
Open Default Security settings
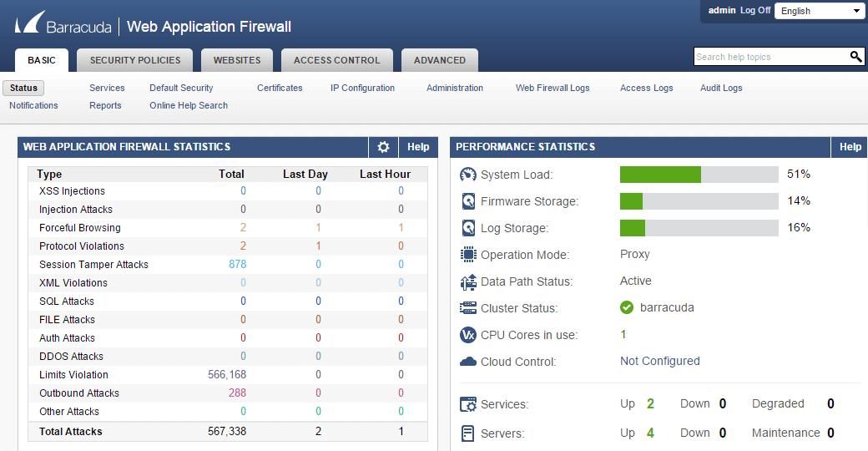(181, 88)
